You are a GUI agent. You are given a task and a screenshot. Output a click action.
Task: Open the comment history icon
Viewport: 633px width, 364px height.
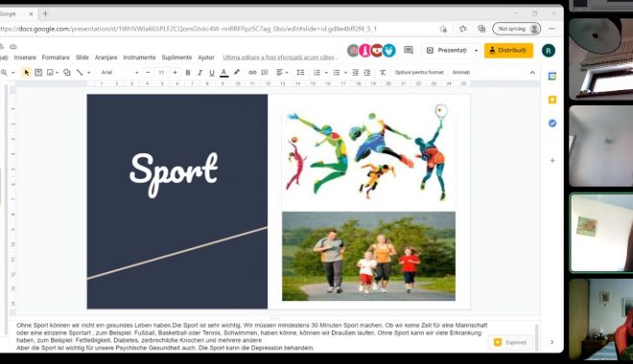[409, 51]
